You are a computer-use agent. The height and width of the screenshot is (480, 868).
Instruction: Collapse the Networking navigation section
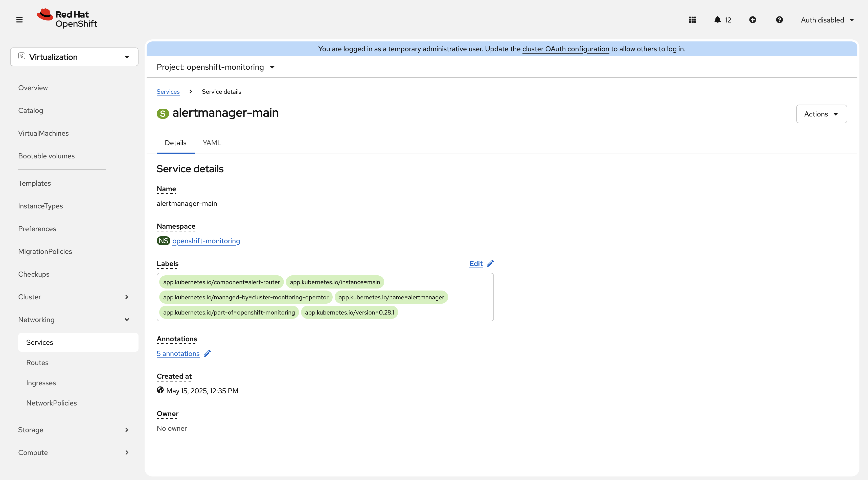(74, 320)
